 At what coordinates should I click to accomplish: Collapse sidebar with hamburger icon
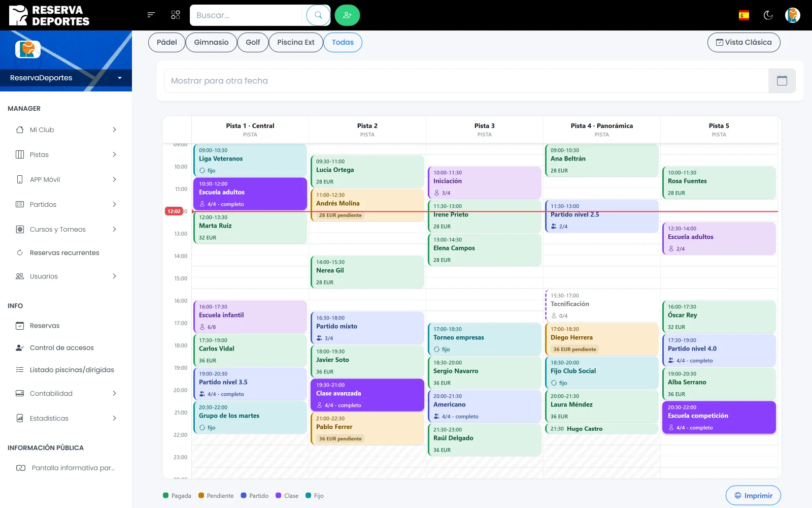click(x=151, y=15)
